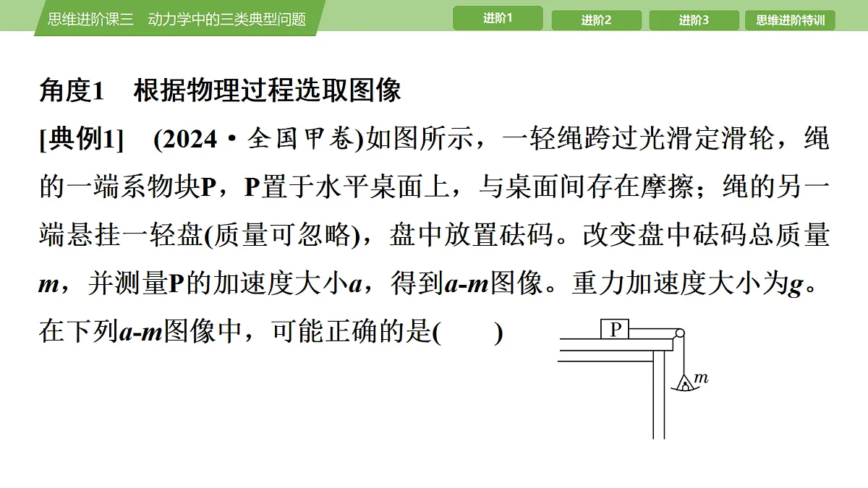868x488 pixels.
Task: Click the answer blank parentheses
Action: tap(467, 333)
